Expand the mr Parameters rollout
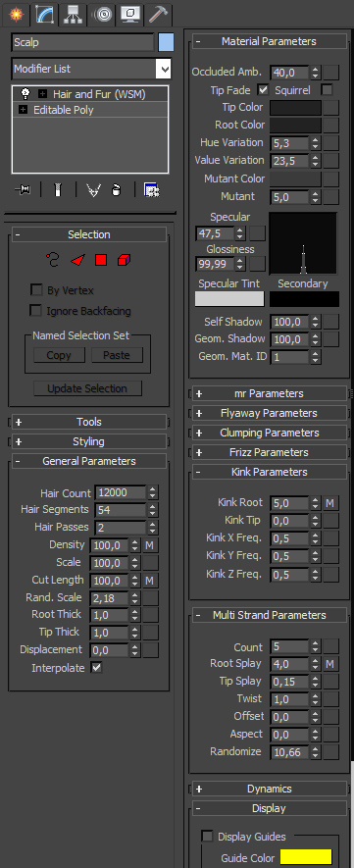Screen dimensions: 354x868 click(269, 393)
